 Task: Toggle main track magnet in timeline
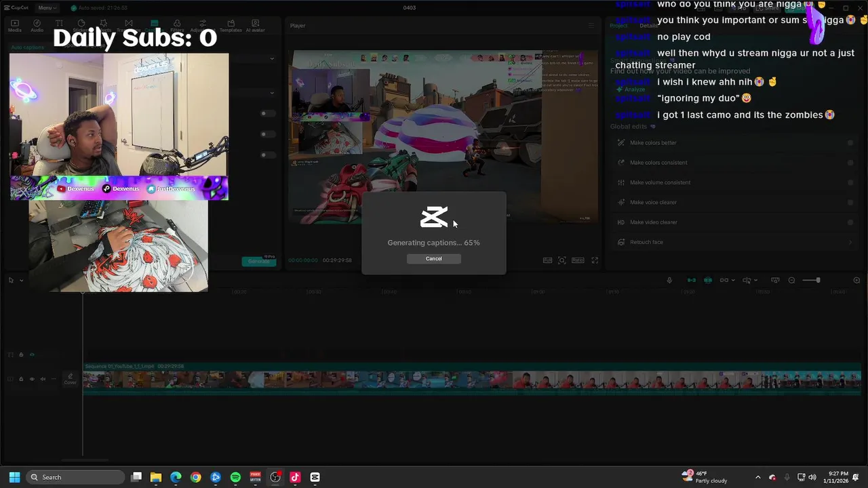point(692,281)
